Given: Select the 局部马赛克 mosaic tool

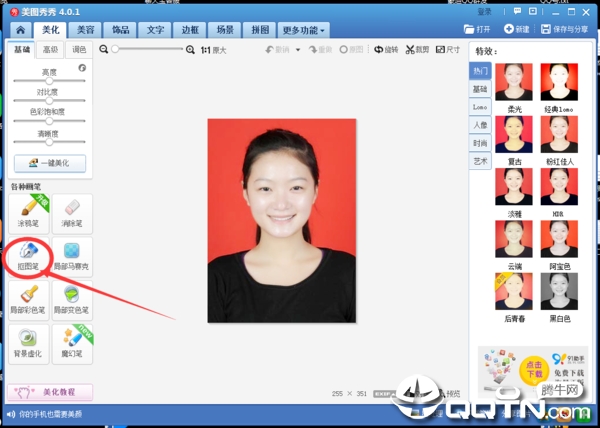Looking at the screenshot, I should (72, 255).
